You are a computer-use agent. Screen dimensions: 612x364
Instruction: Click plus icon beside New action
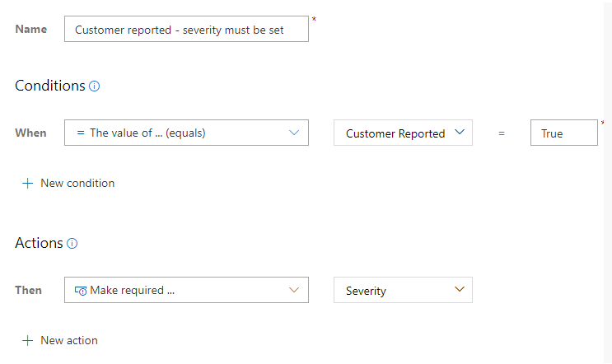pyautogui.click(x=27, y=341)
